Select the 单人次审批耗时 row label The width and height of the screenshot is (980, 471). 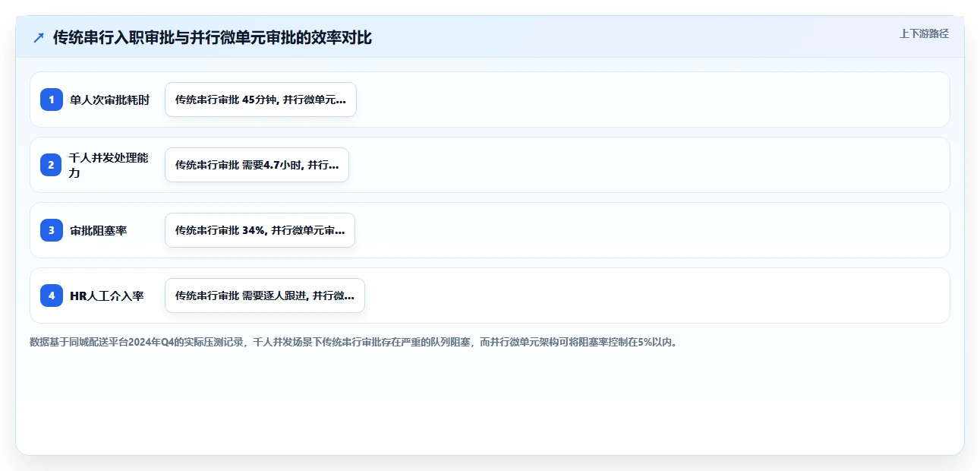(109, 100)
